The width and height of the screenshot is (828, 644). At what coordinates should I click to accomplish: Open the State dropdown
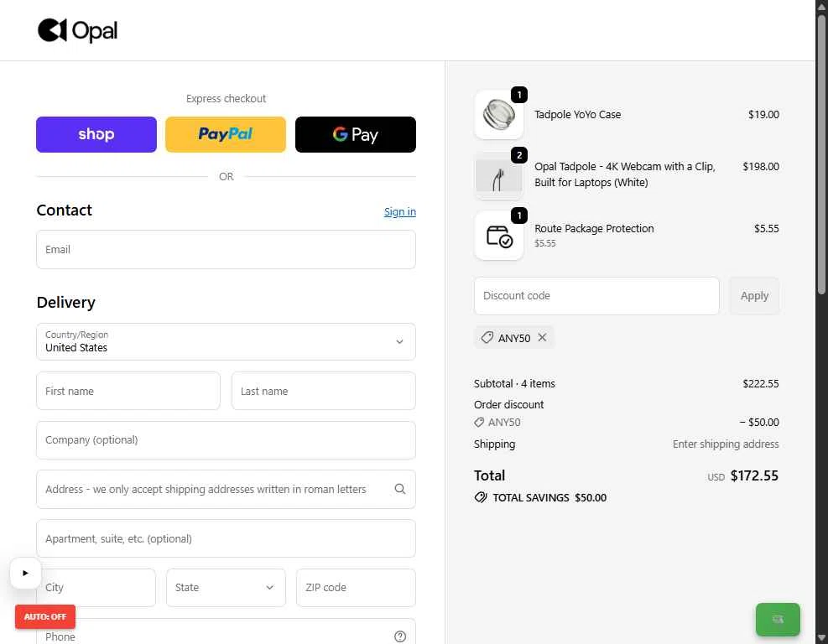coord(226,588)
